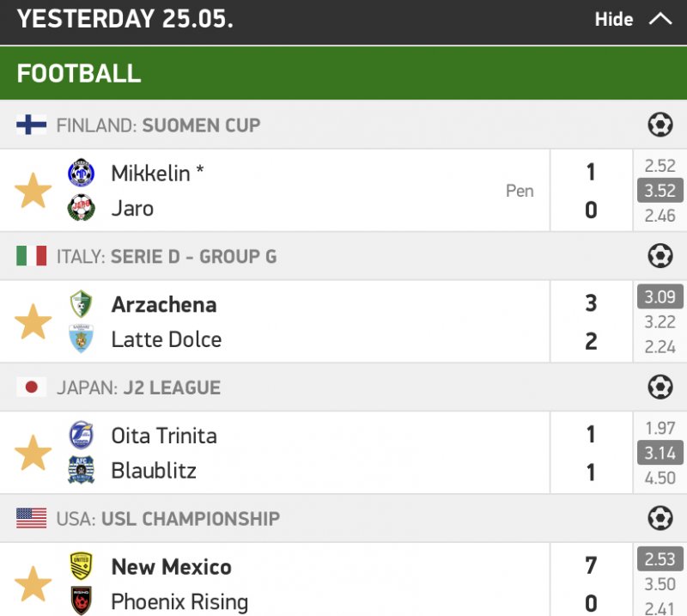Toggle favorite star for Arzachena match
Viewport: 687px width, 616px height.
coord(33,321)
